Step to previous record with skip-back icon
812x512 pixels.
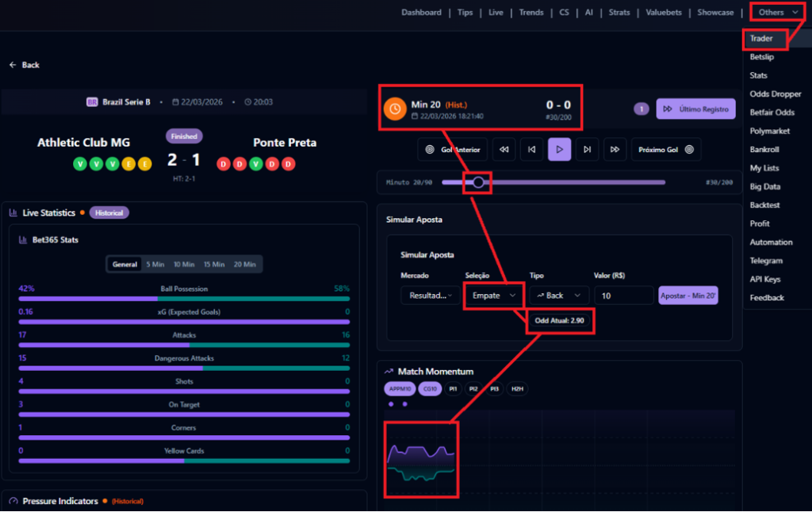coord(532,149)
